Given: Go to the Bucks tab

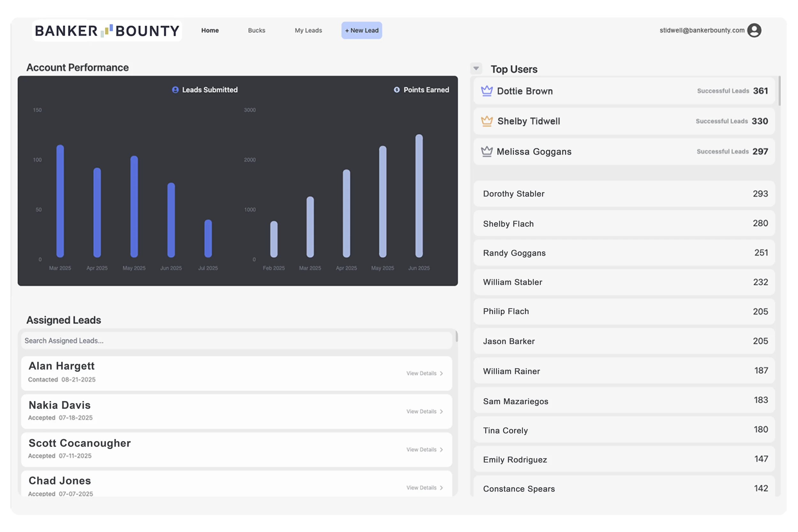Looking at the screenshot, I should pyautogui.click(x=257, y=31).
